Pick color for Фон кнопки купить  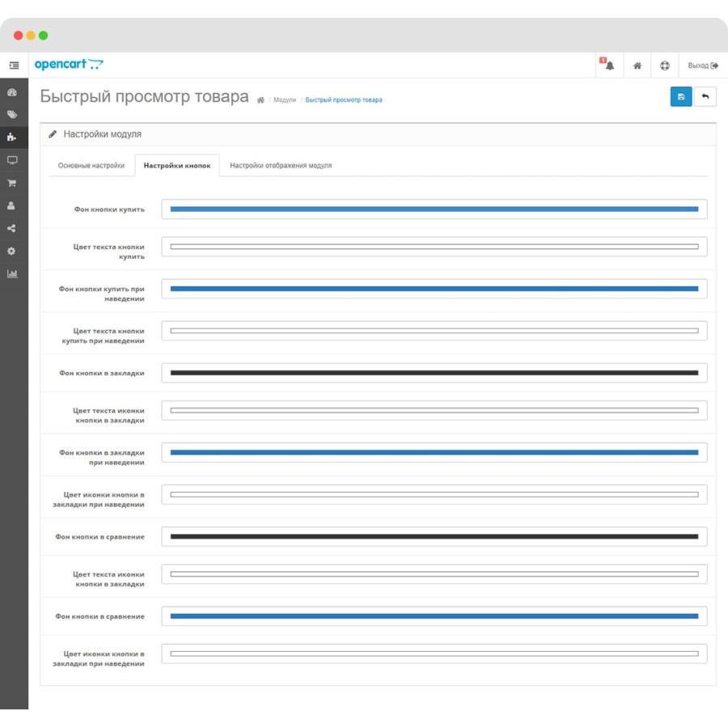434,210
